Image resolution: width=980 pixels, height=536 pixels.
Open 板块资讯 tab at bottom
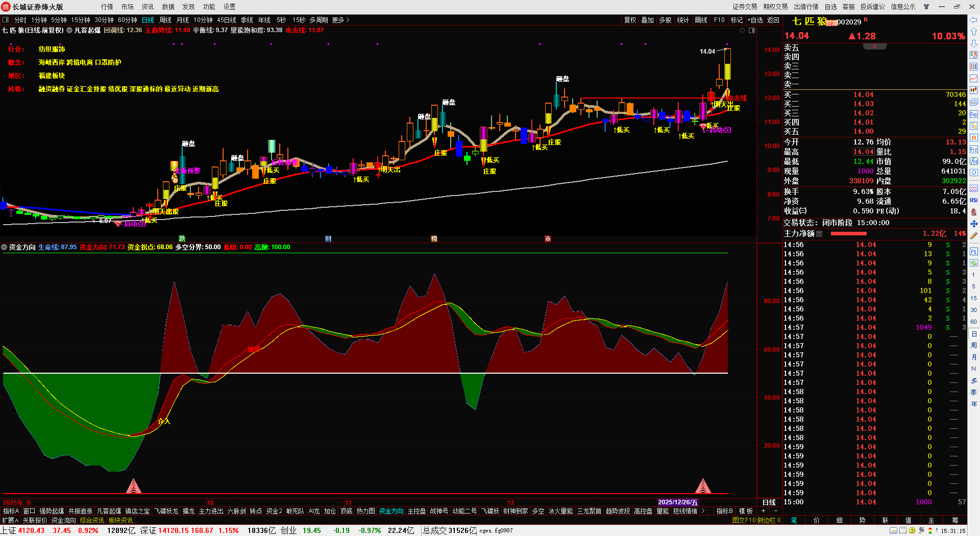click(120, 520)
